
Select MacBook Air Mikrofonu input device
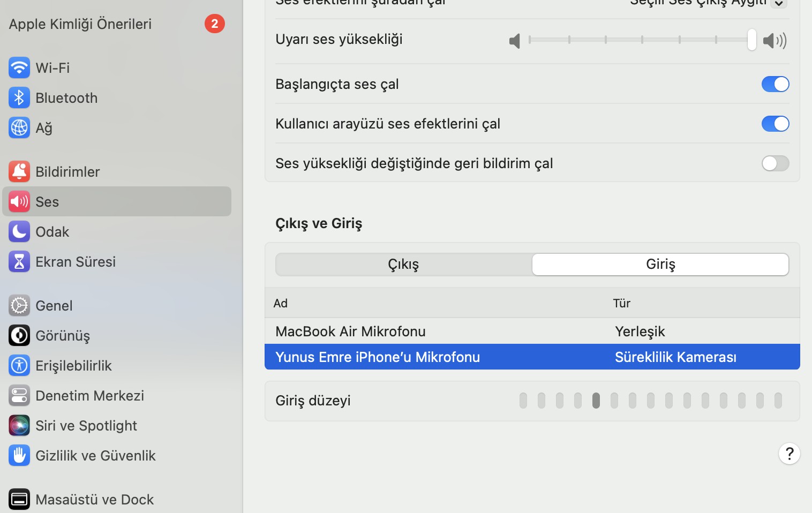350,331
